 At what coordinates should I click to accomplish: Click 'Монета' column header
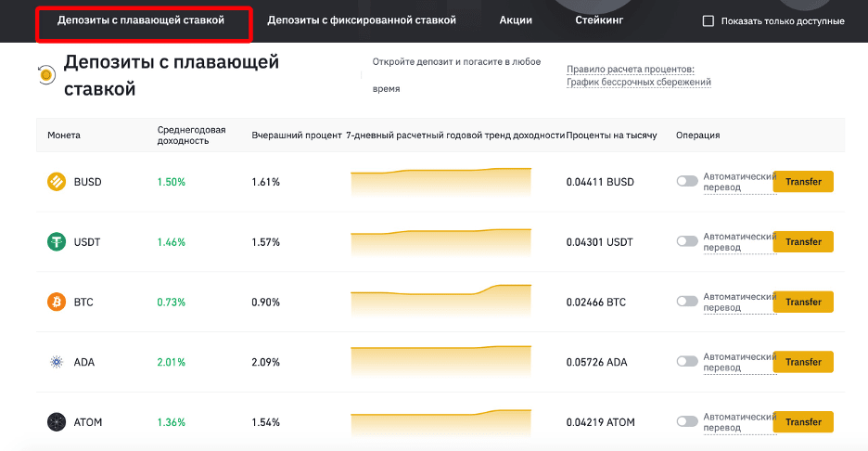(64, 135)
